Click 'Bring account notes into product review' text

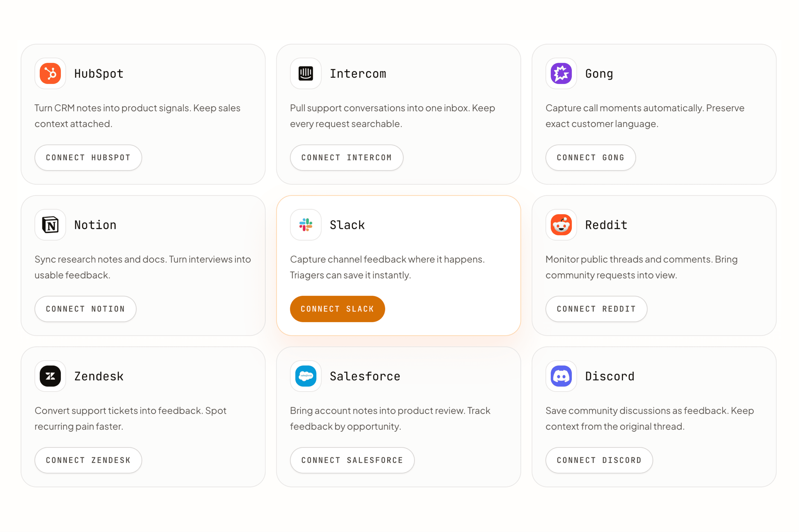[x=377, y=411]
